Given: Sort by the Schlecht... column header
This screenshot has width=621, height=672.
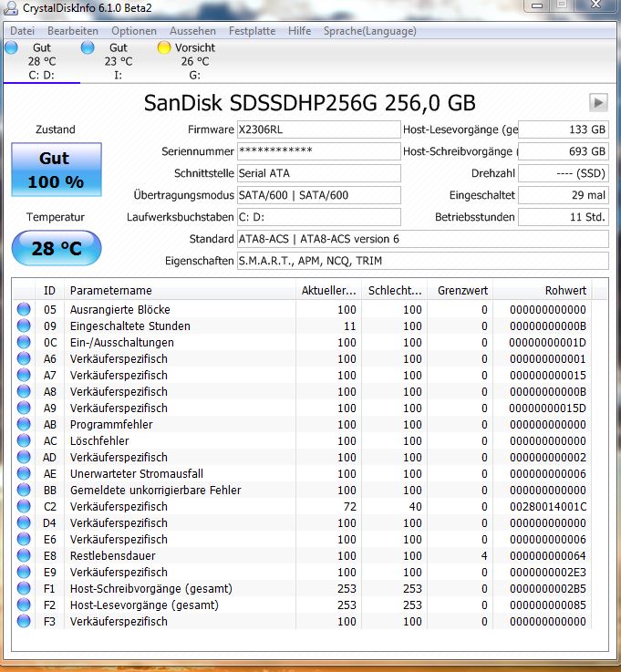Looking at the screenshot, I should [x=395, y=290].
